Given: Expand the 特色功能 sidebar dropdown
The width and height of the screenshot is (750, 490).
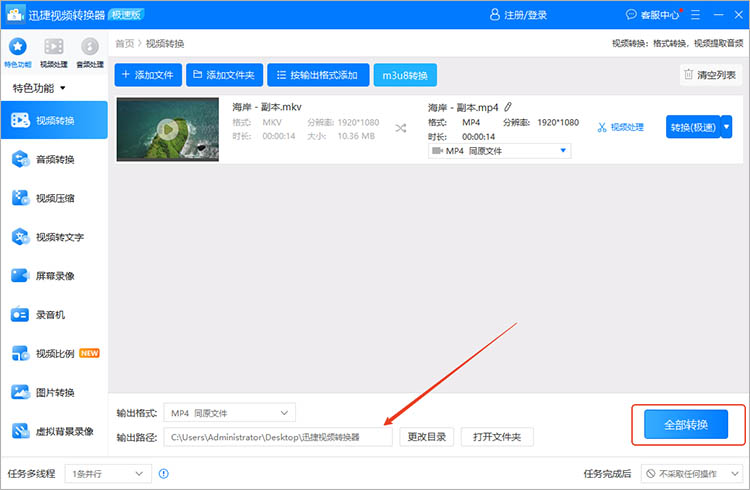Looking at the screenshot, I should 39,88.
